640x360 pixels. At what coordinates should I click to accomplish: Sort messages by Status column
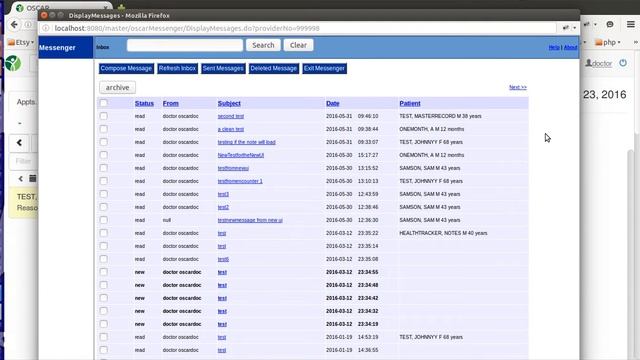point(144,103)
